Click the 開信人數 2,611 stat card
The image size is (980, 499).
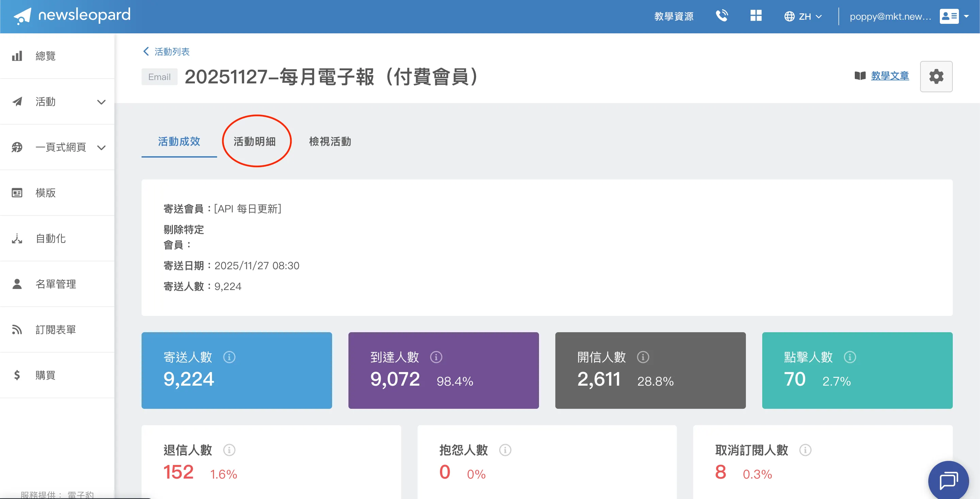coord(650,370)
